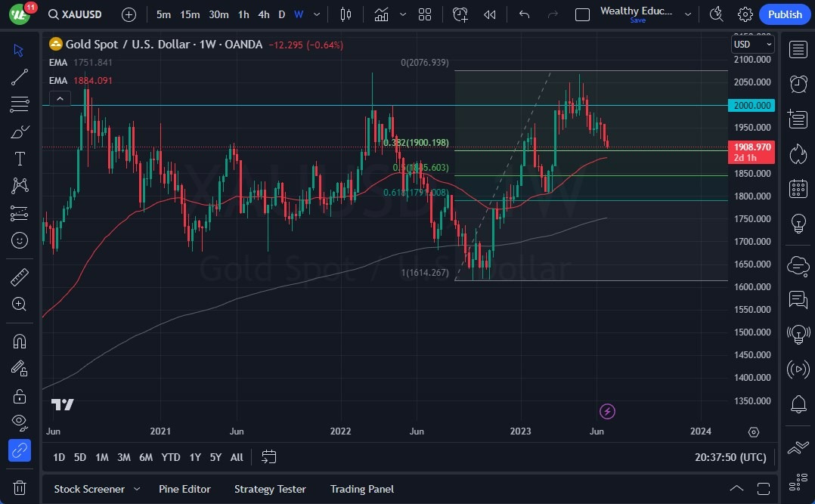Open the USD currency dropdown
815x504 pixels.
click(x=753, y=44)
